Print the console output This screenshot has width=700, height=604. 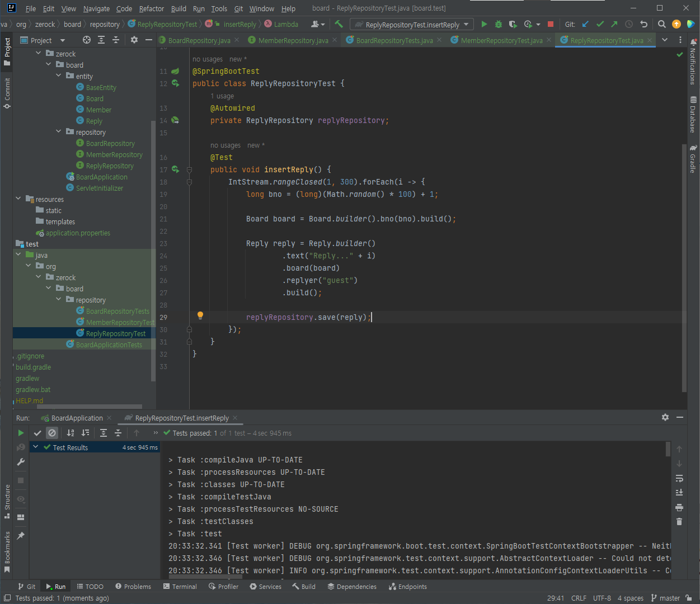679,507
